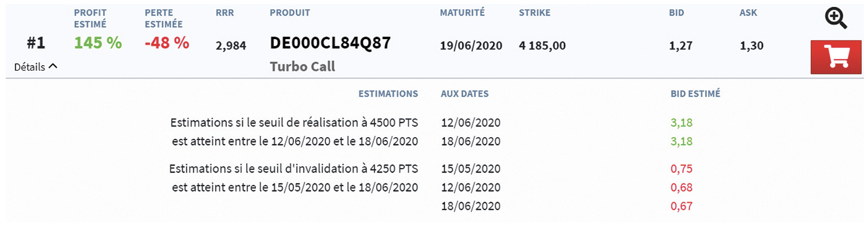Add product to cart with red button
Viewport: 868px width, 227px height.
pyautogui.click(x=836, y=57)
